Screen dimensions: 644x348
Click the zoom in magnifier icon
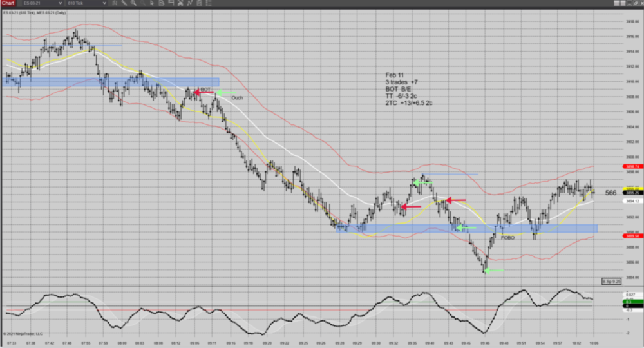pos(133,3)
